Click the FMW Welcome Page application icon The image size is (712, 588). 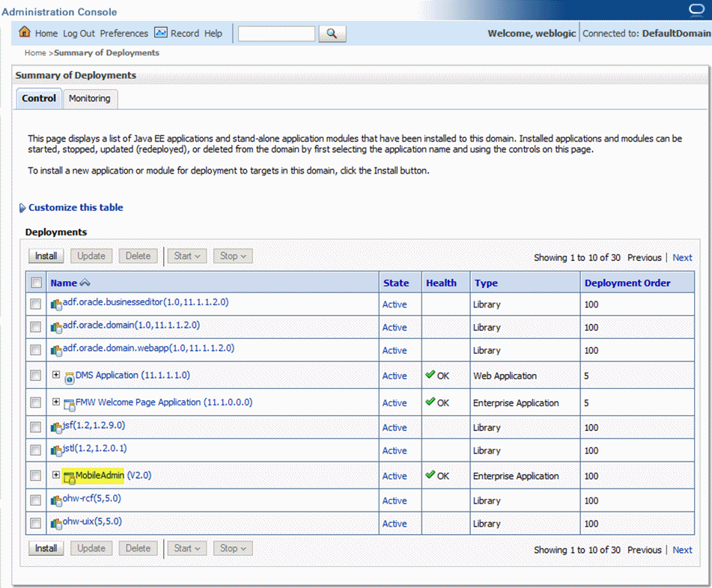(70, 404)
